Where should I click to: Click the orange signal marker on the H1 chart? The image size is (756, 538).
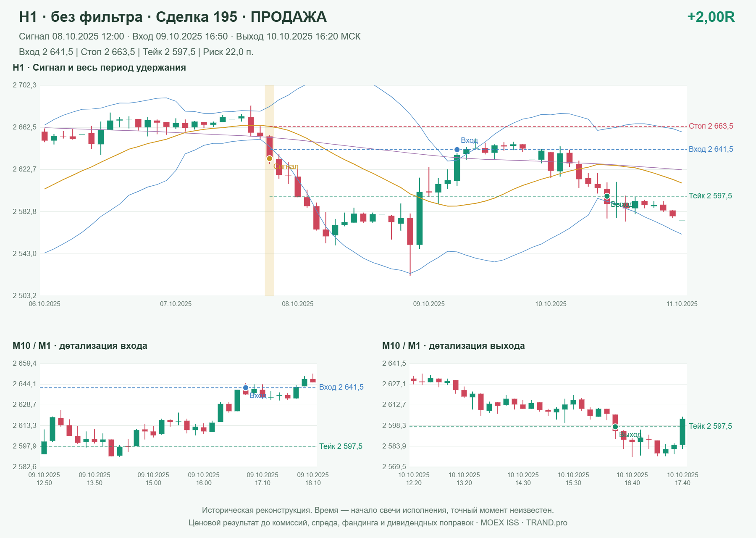(270, 158)
